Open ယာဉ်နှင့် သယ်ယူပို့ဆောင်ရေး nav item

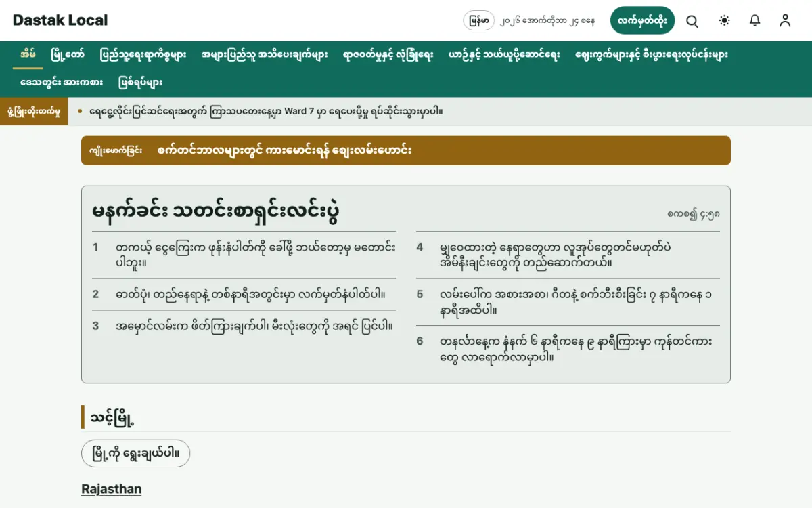point(504,55)
